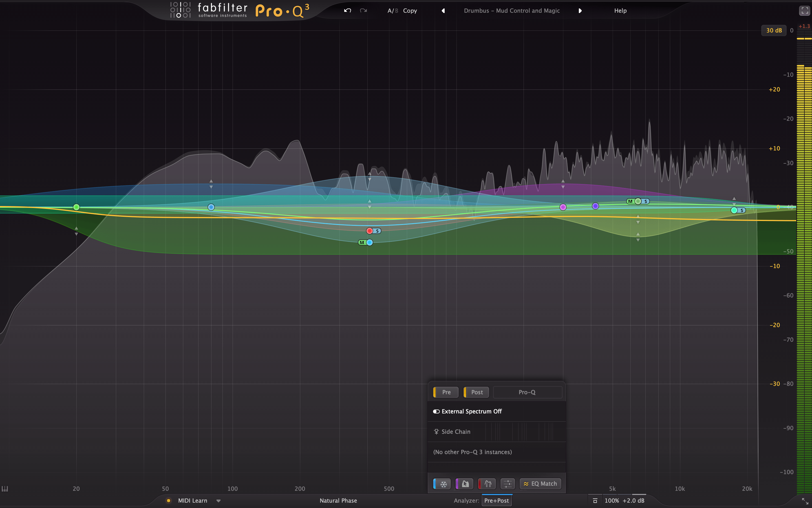Click the resize corner handle
812x508 pixels.
[805, 501]
